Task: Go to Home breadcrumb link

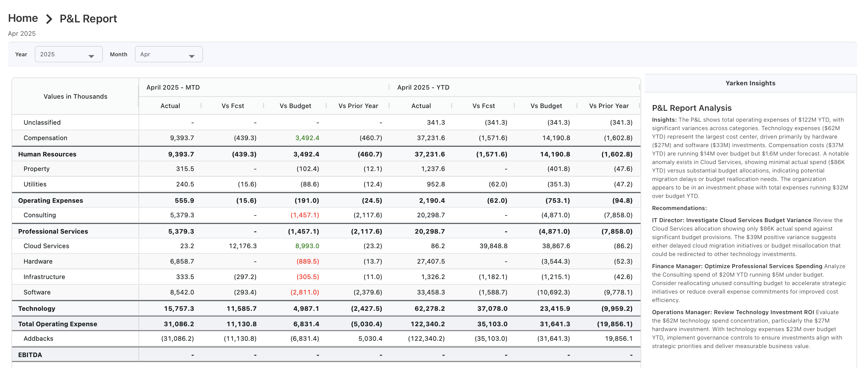Action: pos(23,18)
